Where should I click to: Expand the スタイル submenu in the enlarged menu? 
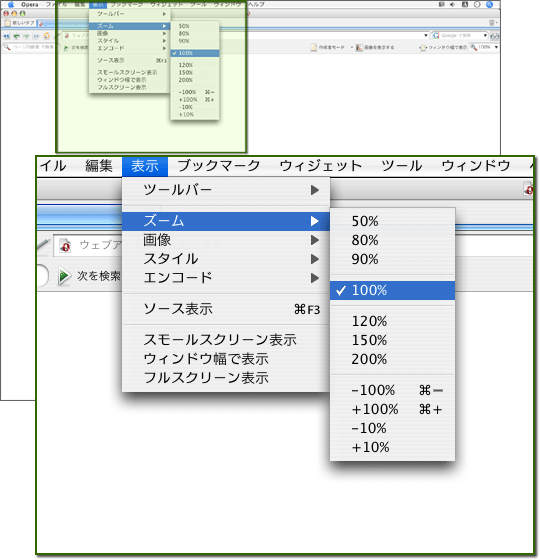coord(226,259)
